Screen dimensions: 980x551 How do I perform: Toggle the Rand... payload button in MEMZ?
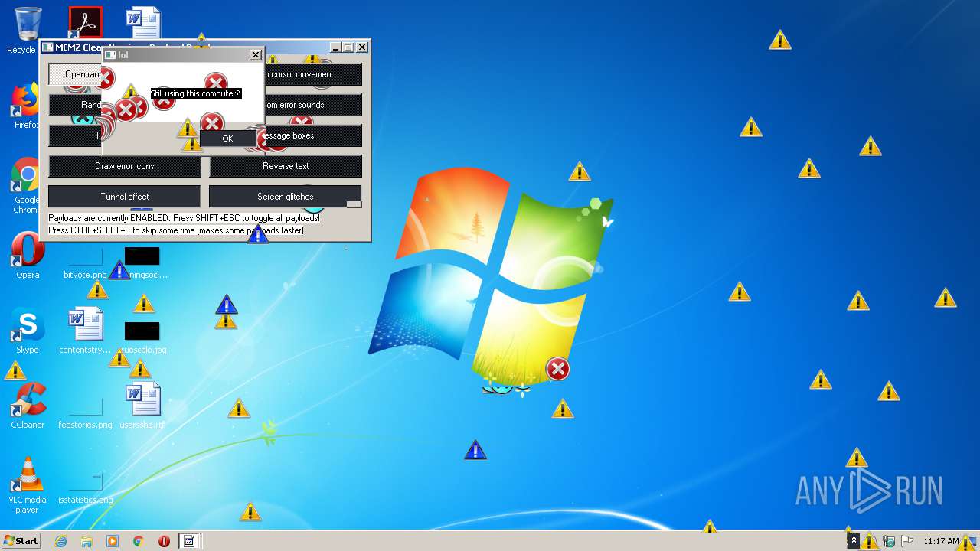click(75, 105)
